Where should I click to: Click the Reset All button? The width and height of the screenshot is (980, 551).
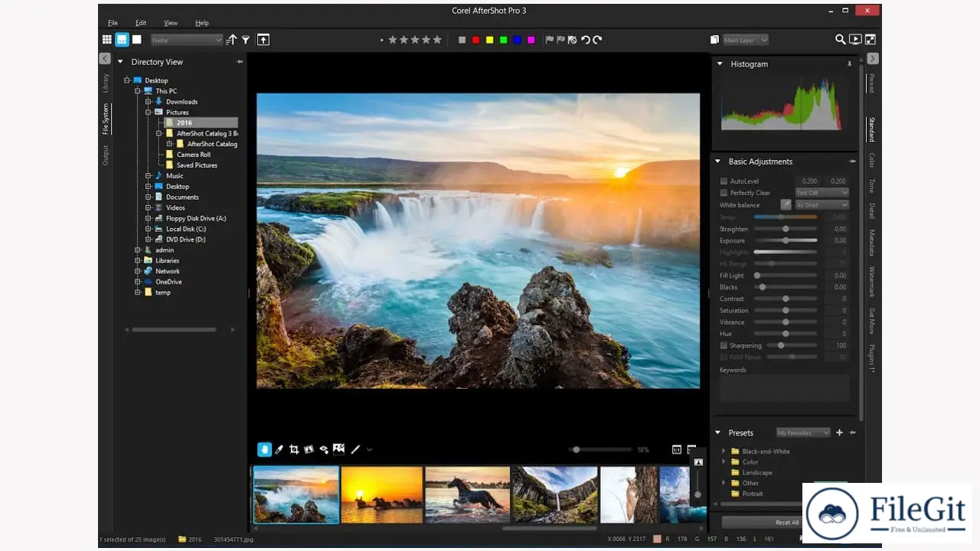[787, 523]
